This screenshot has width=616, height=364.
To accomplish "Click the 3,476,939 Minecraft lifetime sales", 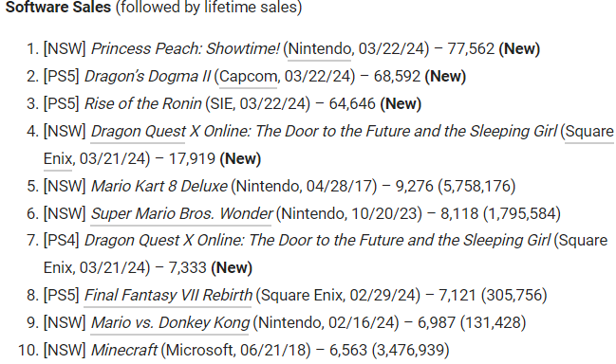I will 411,351.
